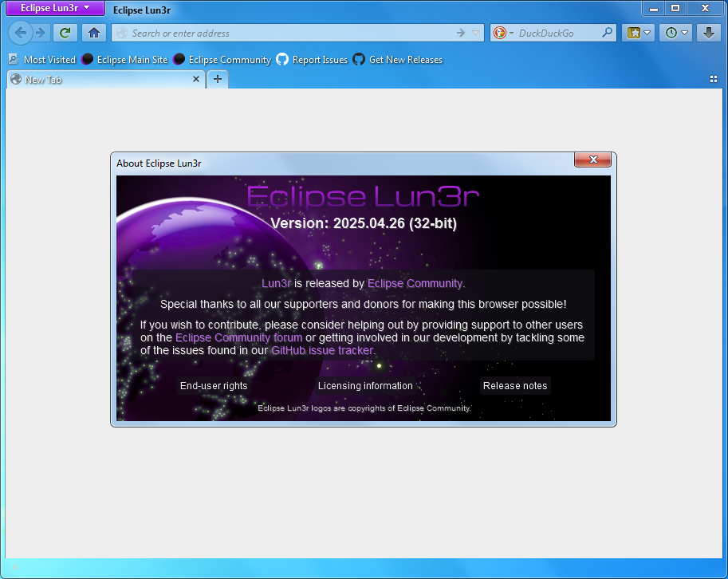Open DuckDuckGo search engine selector
The image size is (728, 579).
click(x=503, y=33)
